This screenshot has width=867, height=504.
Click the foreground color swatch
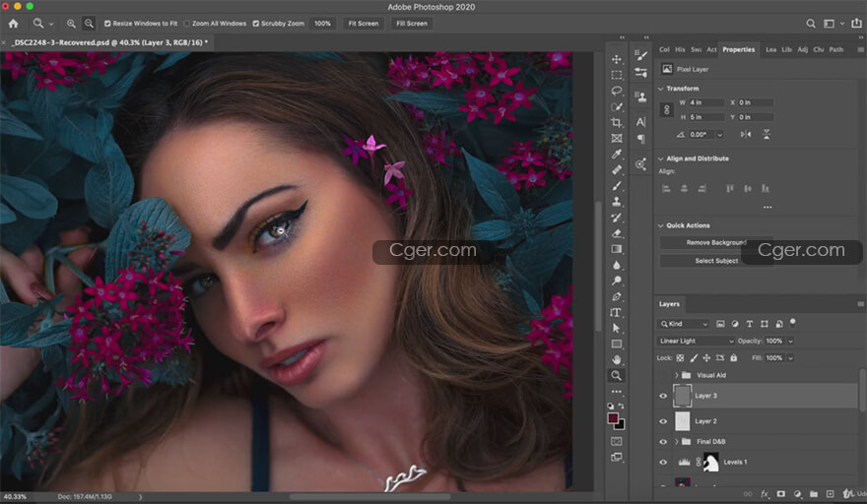pos(614,417)
